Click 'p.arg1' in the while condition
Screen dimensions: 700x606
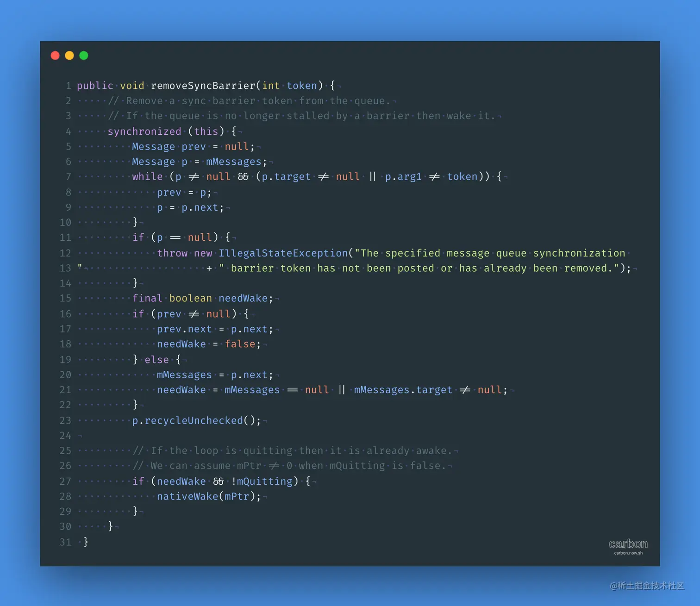tap(403, 177)
